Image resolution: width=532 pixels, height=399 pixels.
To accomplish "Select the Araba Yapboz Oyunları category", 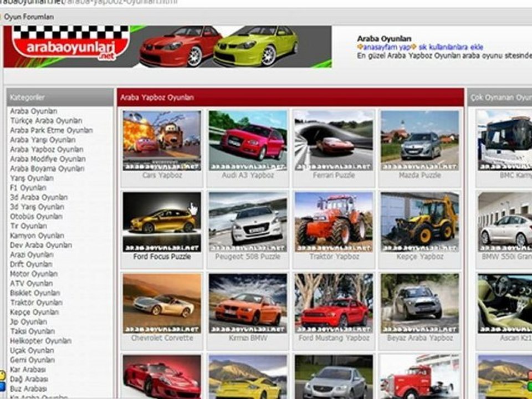I will click(47, 149).
